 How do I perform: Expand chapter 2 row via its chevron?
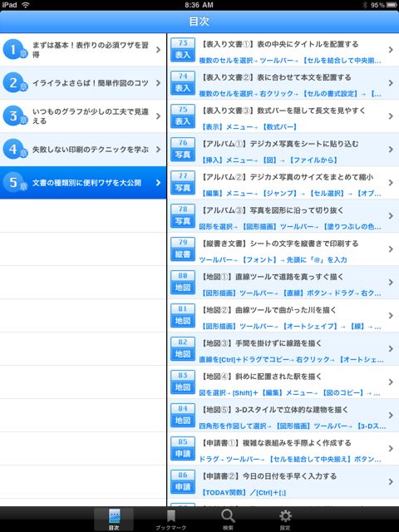click(x=158, y=83)
